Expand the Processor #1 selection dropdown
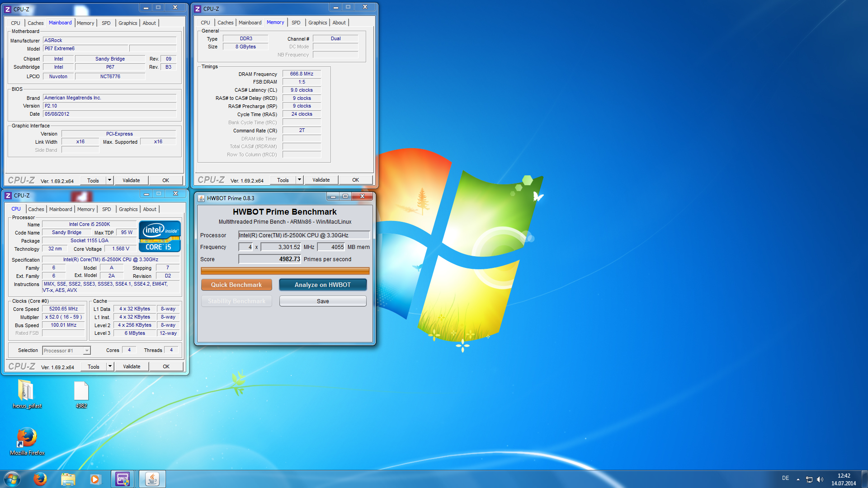 (87, 351)
